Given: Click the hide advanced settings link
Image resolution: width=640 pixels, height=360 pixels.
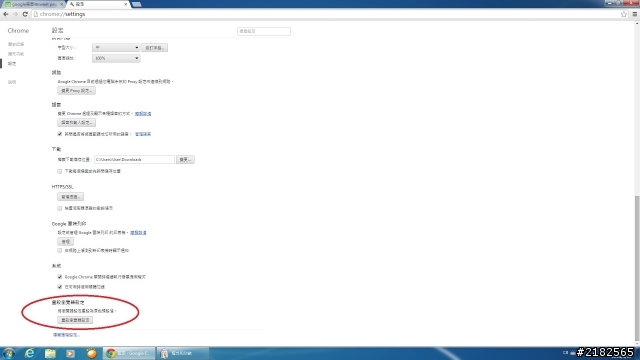Looking at the screenshot, I should 66,335.
